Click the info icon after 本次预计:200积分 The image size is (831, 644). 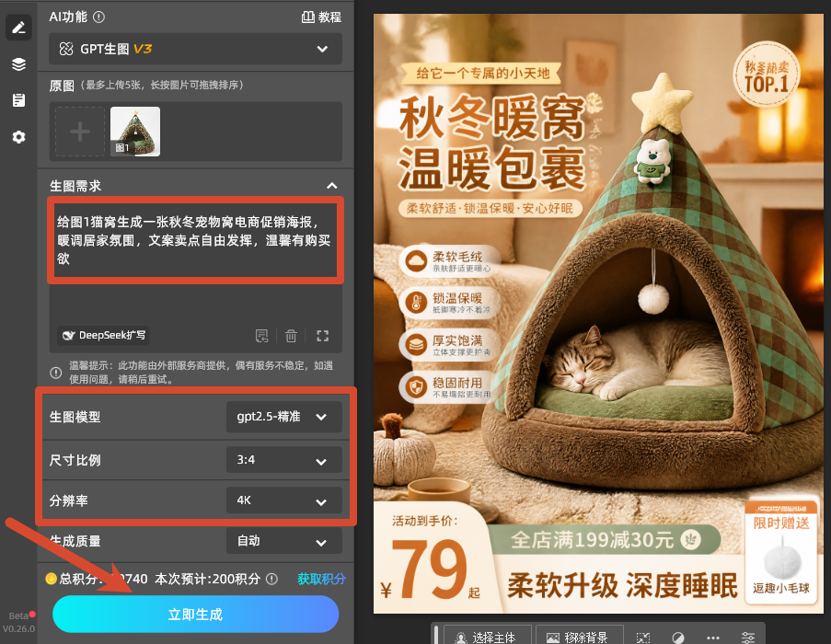(271, 579)
